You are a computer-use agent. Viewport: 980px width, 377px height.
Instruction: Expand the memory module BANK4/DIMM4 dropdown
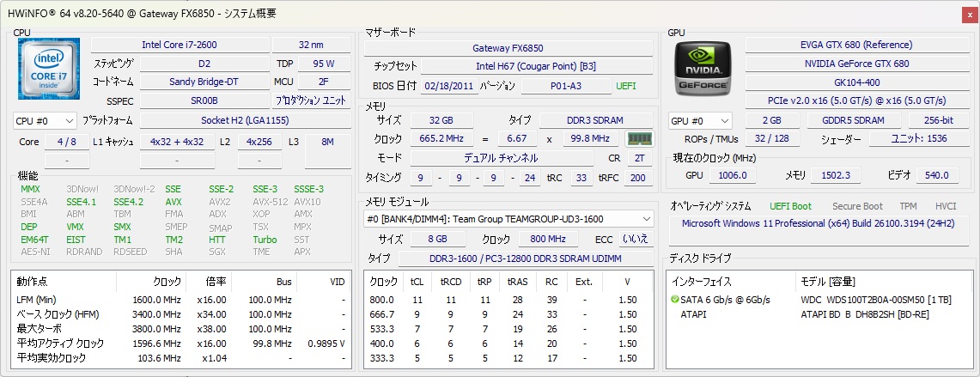[508, 219]
